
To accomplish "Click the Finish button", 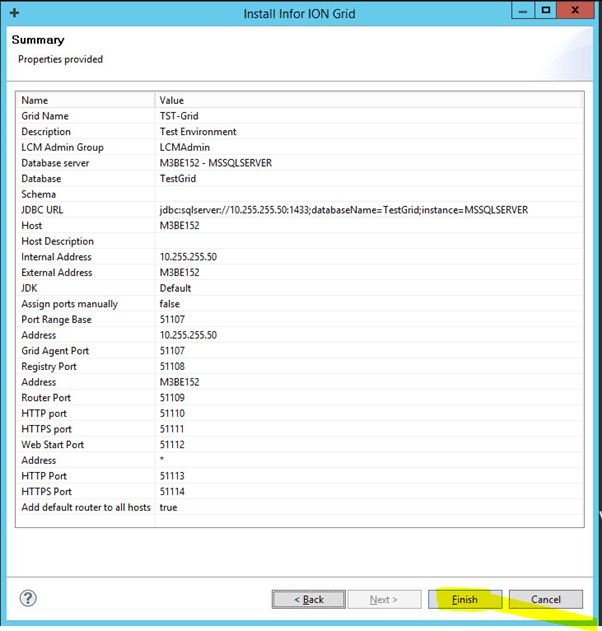I will coord(465,599).
